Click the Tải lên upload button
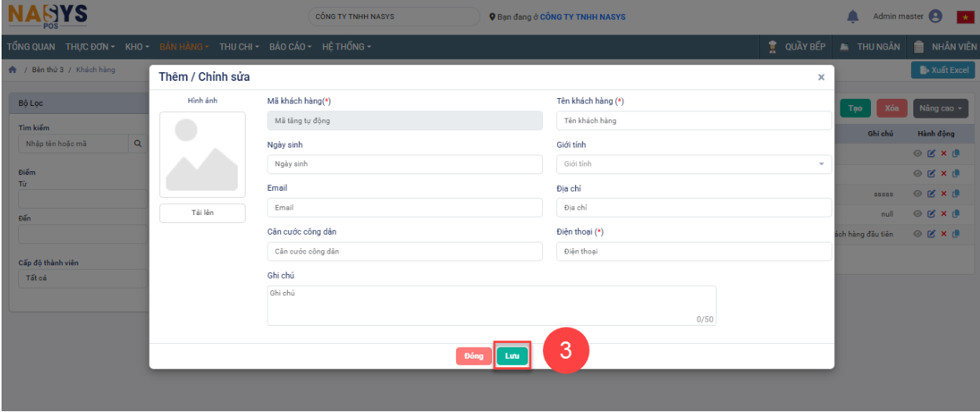 tap(202, 213)
